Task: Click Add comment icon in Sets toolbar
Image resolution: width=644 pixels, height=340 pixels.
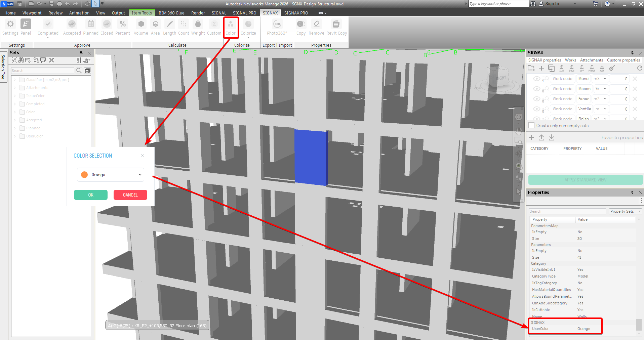Action: click(43, 60)
